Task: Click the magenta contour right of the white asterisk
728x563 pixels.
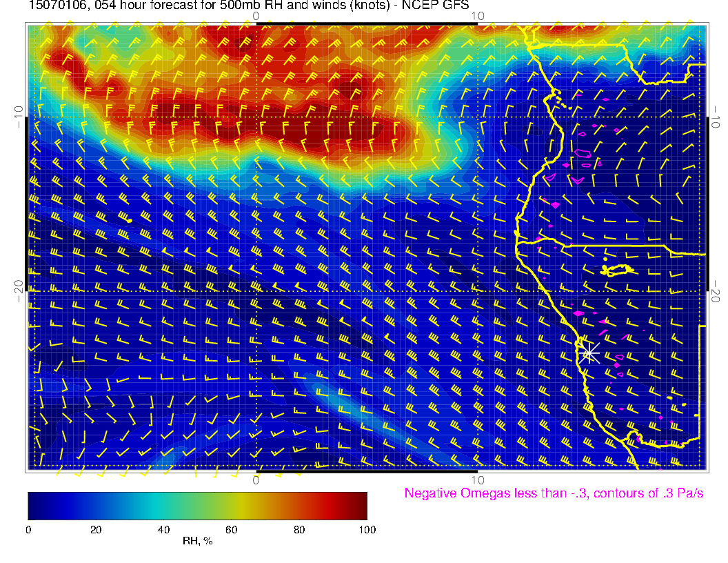Action: [x=618, y=357]
